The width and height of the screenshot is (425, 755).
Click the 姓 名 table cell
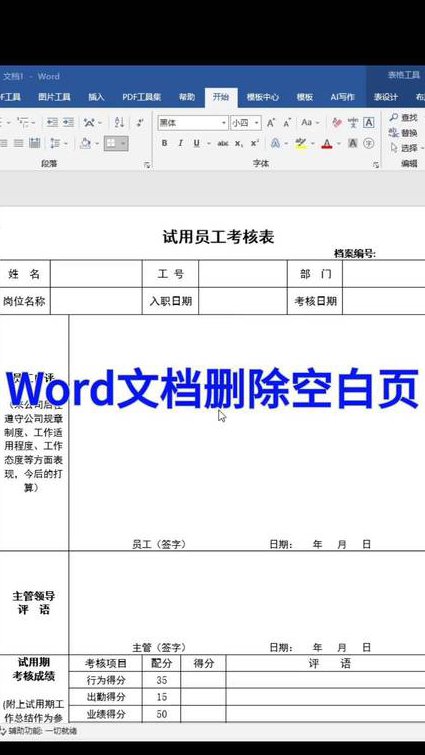24,274
